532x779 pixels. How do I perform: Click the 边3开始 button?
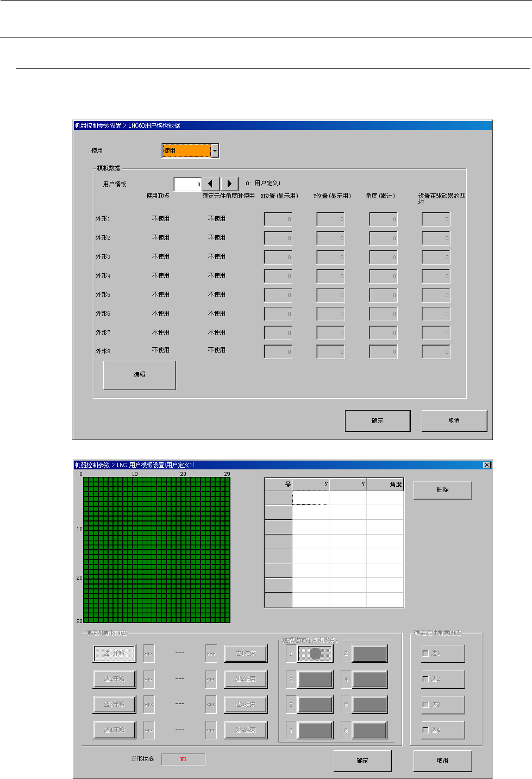point(114,705)
